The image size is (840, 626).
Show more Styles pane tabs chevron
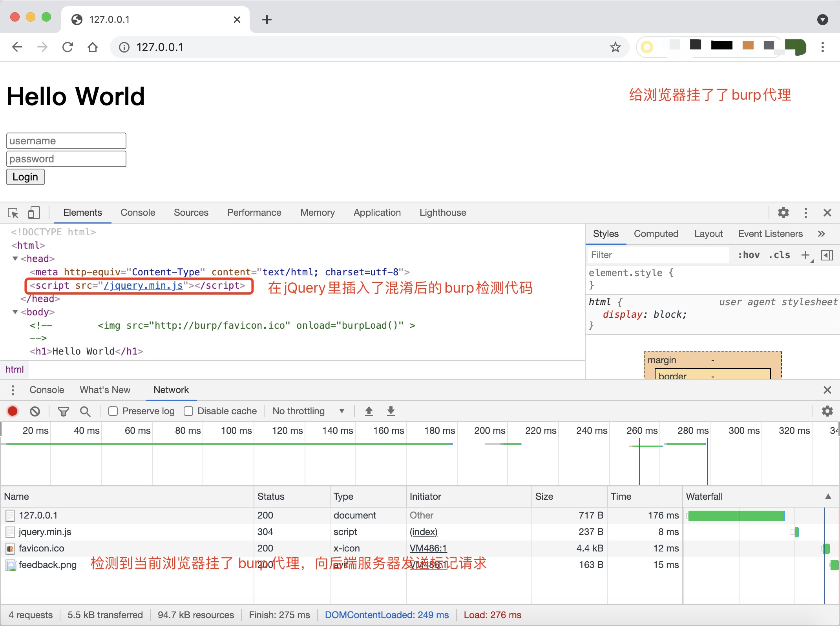tap(821, 234)
